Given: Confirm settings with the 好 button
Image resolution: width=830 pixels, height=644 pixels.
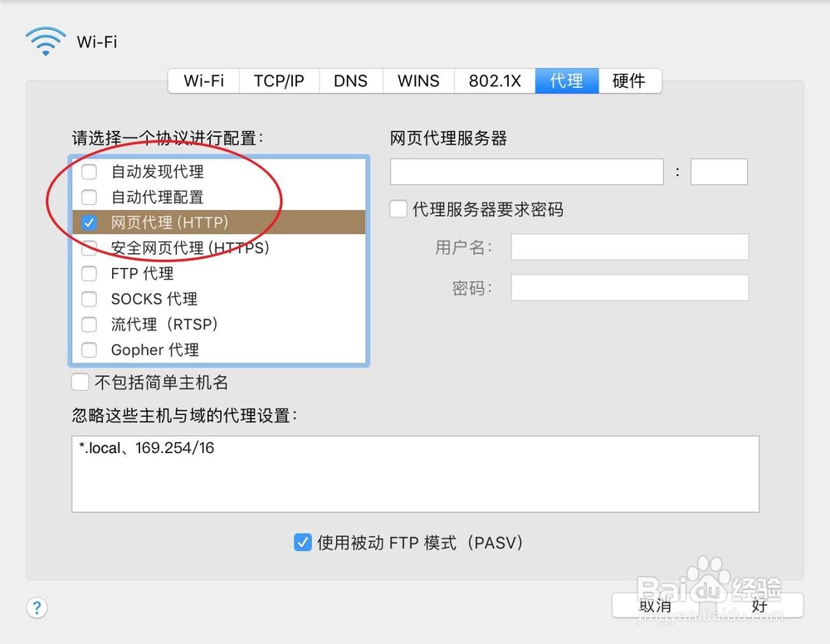Looking at the screenshot, I should tap(759, 606).
